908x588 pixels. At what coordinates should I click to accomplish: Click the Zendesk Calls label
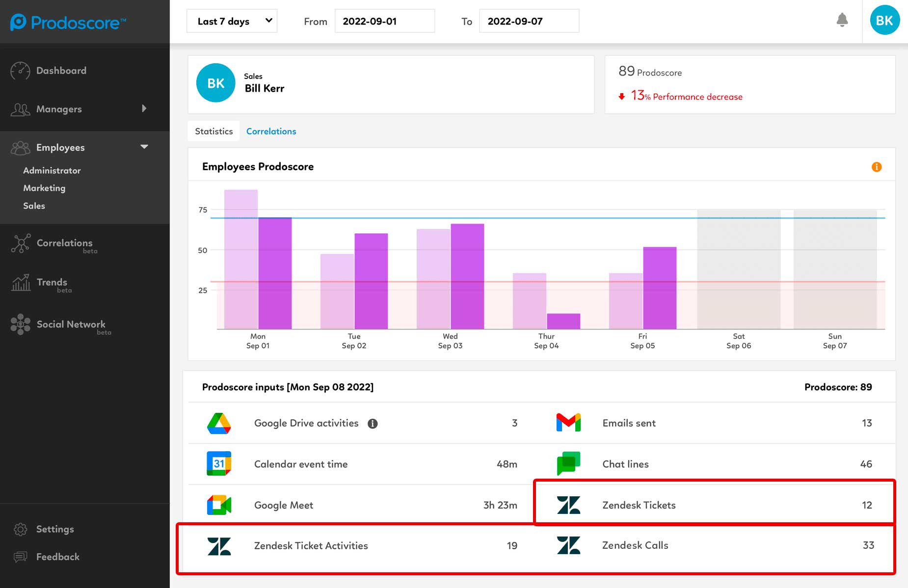[x=635, y=545]
